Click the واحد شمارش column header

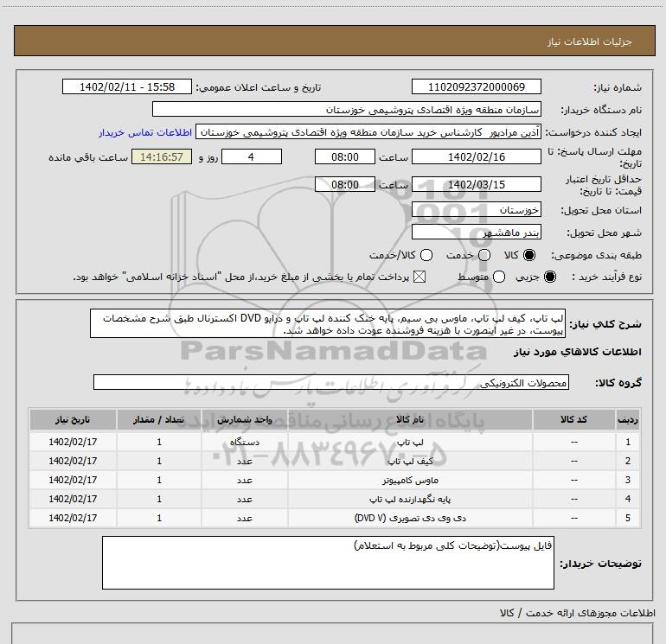click(x=245, y=419)
